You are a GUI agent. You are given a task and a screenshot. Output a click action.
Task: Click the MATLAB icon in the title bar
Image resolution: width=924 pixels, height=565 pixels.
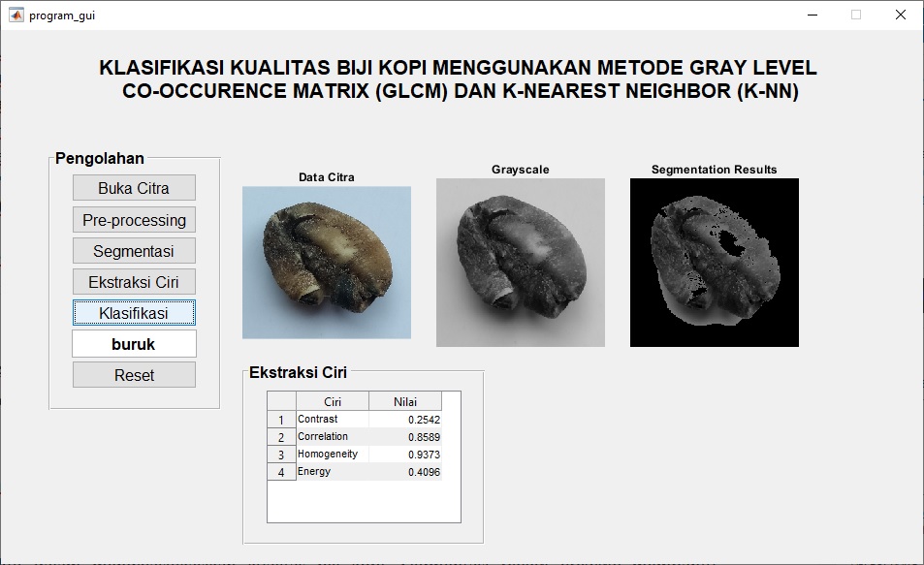click(16, 16)
